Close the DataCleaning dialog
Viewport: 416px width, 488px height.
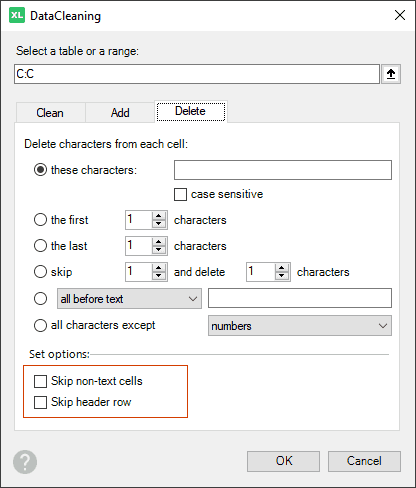pos(400,15)
